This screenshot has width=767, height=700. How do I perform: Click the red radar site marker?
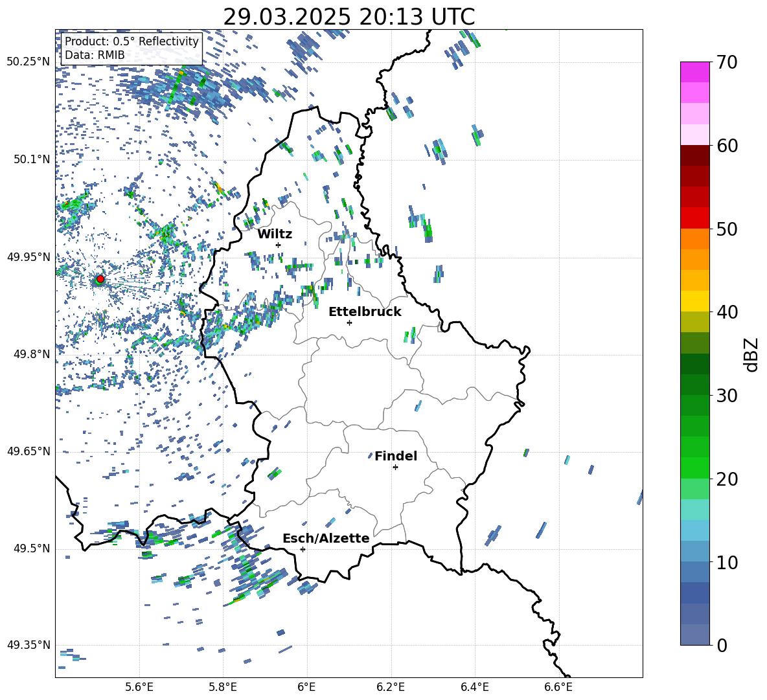(x=100, y=278)
